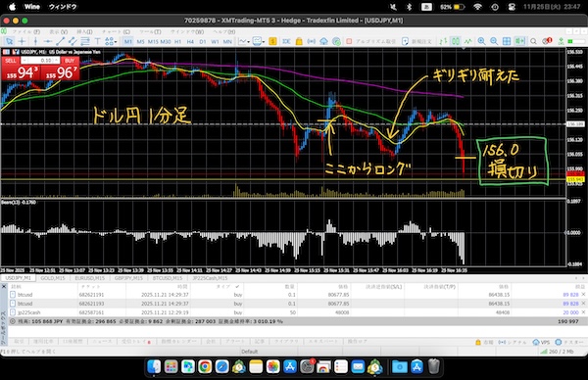This screenshot has height=380, width=588.
Task: Switch to the JP225Cash,M15 chart tab
Action: 210,278
